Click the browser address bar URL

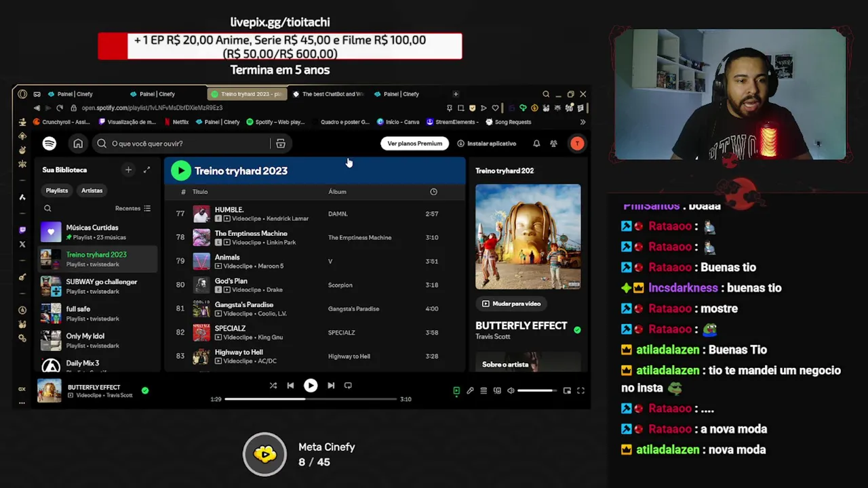(x=152, y=108)
